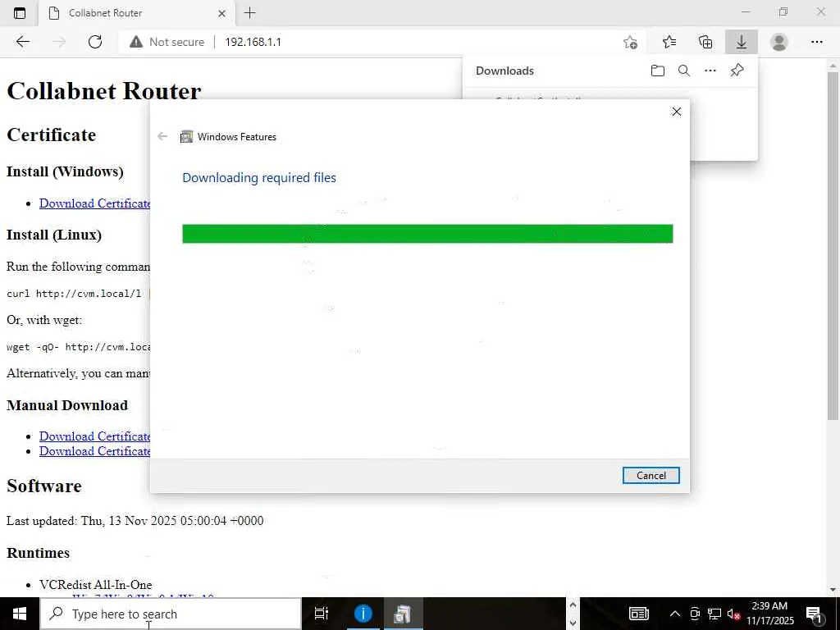
Task: Show hidden system tray icons
Action: [675, 614]
